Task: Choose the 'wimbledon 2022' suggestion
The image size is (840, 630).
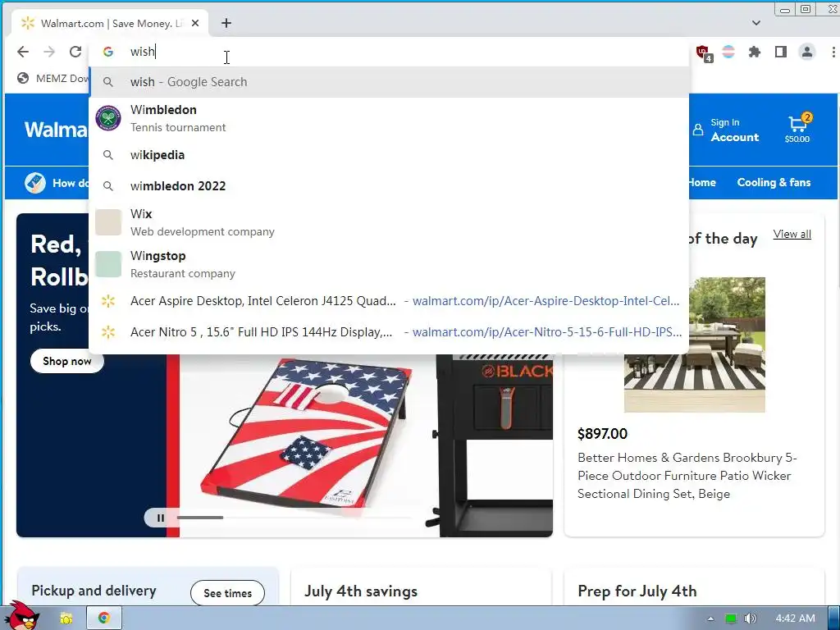Action: 389,186
